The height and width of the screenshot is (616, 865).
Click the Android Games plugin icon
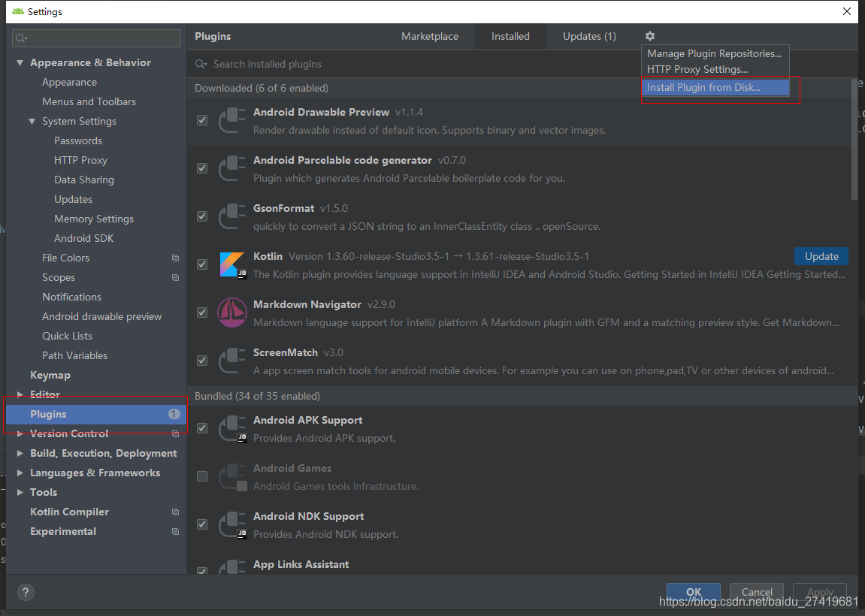click(x=232, y=476)
